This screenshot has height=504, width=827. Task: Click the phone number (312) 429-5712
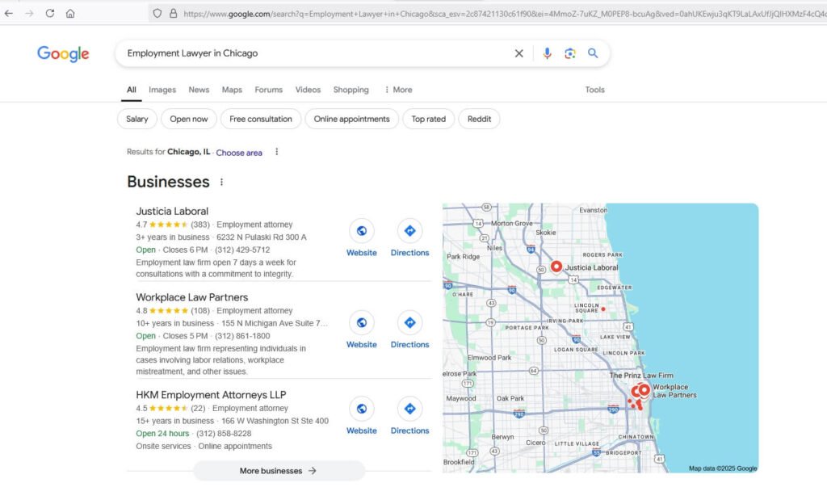click(242, 250)
